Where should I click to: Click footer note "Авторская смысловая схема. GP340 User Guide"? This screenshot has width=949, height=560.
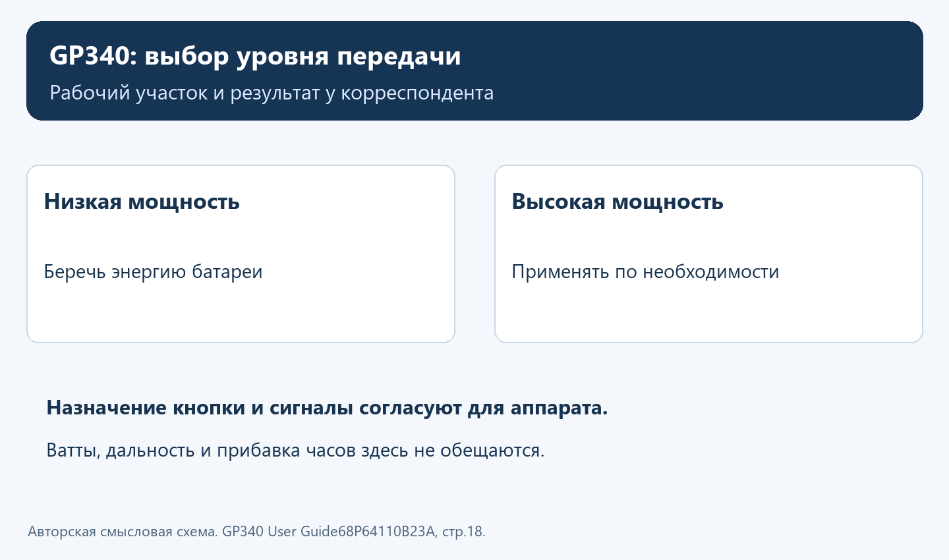[x=183, y=531]
